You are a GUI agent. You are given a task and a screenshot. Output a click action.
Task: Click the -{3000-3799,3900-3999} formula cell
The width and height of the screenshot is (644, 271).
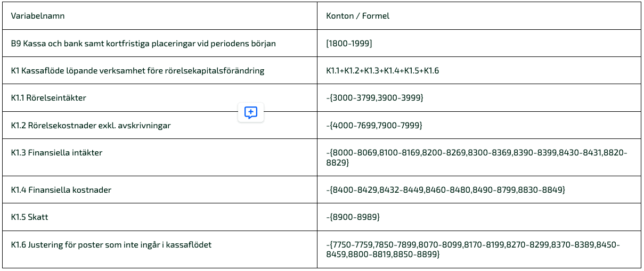tap(479, 98)
